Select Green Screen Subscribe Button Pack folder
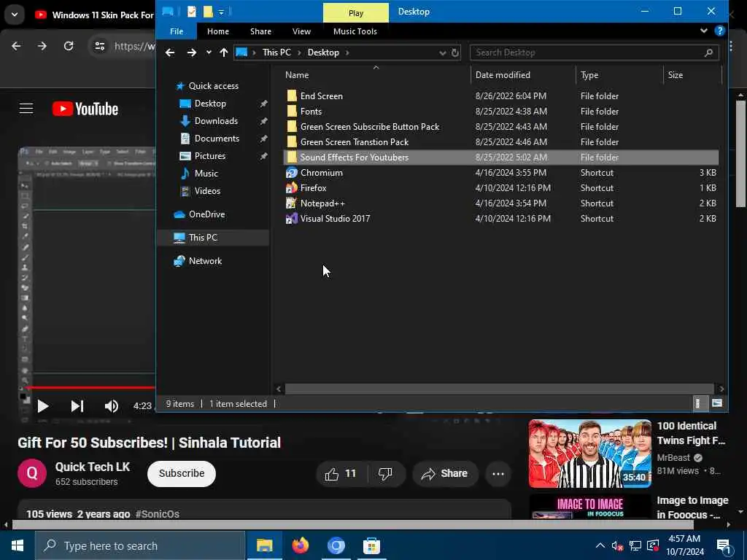The image size is (747, 560). click(370, 127)
